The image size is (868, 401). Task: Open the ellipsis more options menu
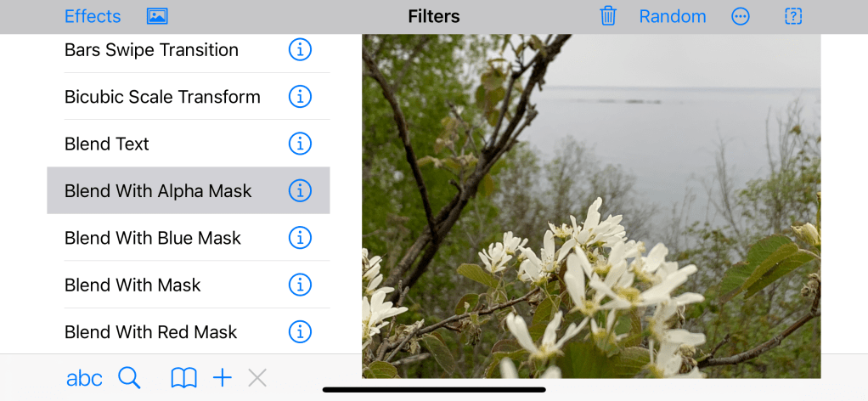(740, 17)
